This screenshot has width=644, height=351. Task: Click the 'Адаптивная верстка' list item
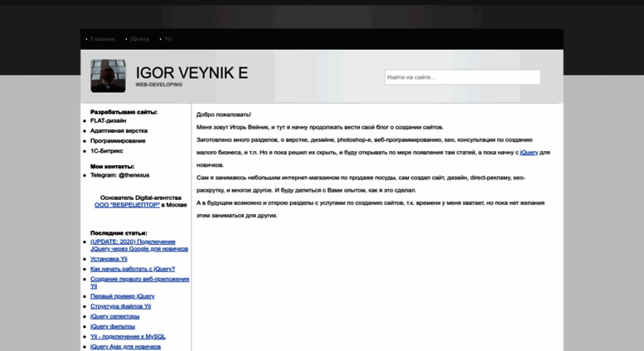(119, 131)
